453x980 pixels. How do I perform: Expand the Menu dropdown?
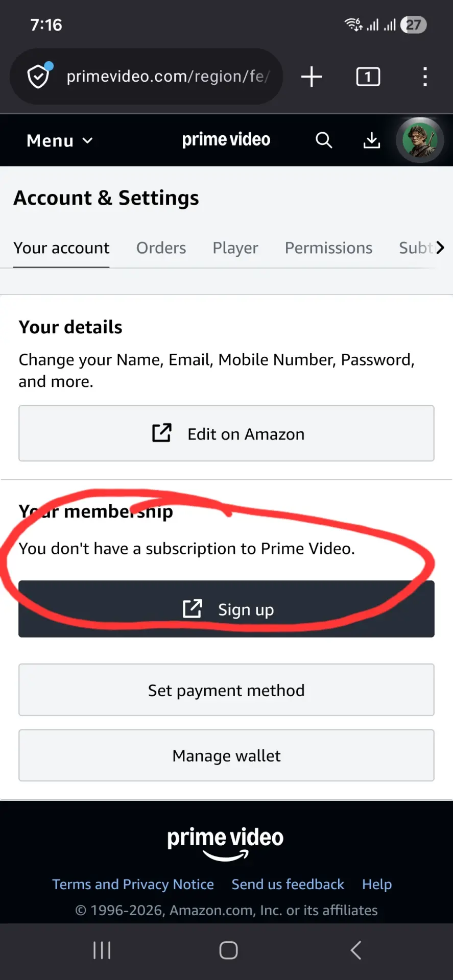point(60,140)
